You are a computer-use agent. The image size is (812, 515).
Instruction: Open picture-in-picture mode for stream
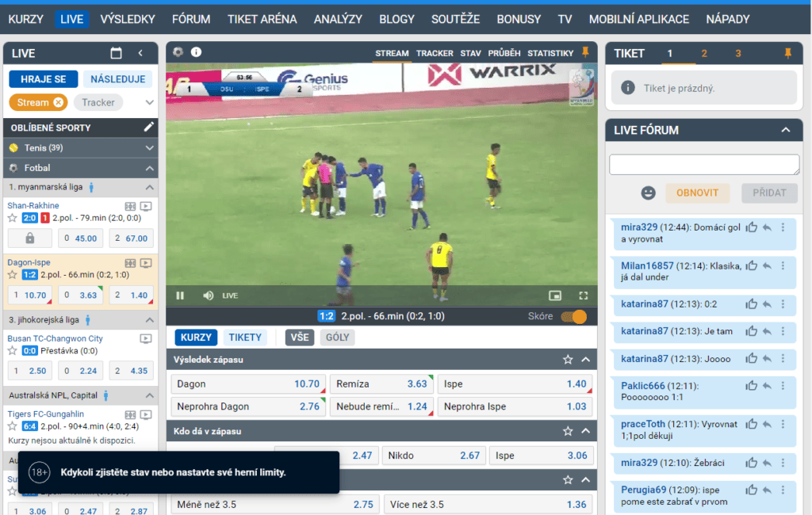[554, 296]
